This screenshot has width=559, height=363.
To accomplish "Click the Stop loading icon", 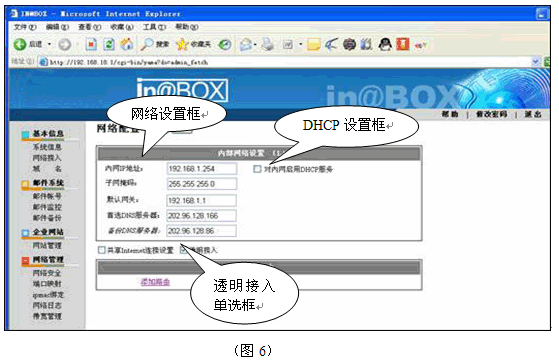I will click(91, 45).
